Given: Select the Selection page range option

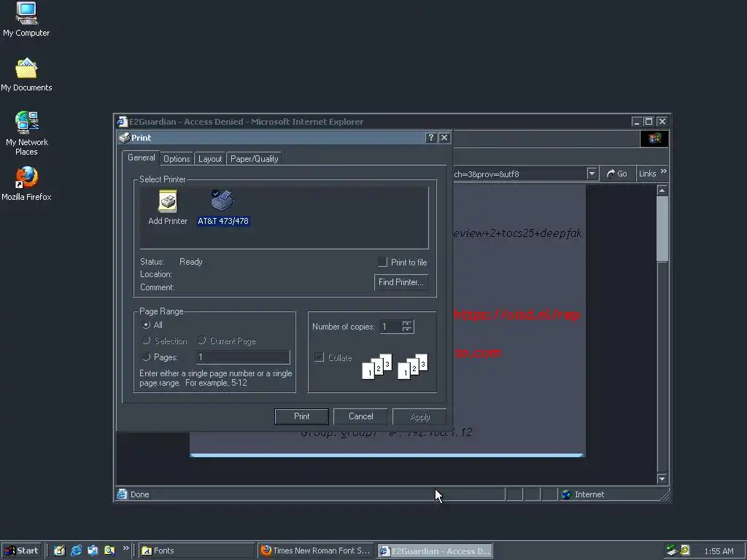Looking at the screenshot, I should [146, 341].
